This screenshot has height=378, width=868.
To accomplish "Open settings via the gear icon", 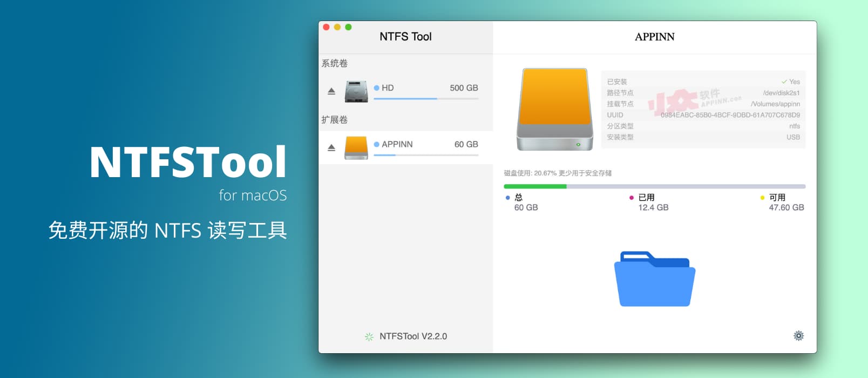I will (x=798, y=336).
